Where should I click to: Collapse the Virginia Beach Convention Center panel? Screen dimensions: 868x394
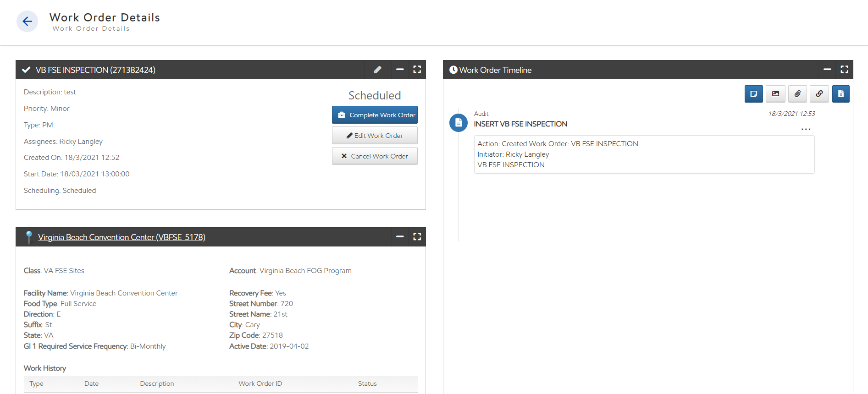pyautogui.click(x=400, y=237)
